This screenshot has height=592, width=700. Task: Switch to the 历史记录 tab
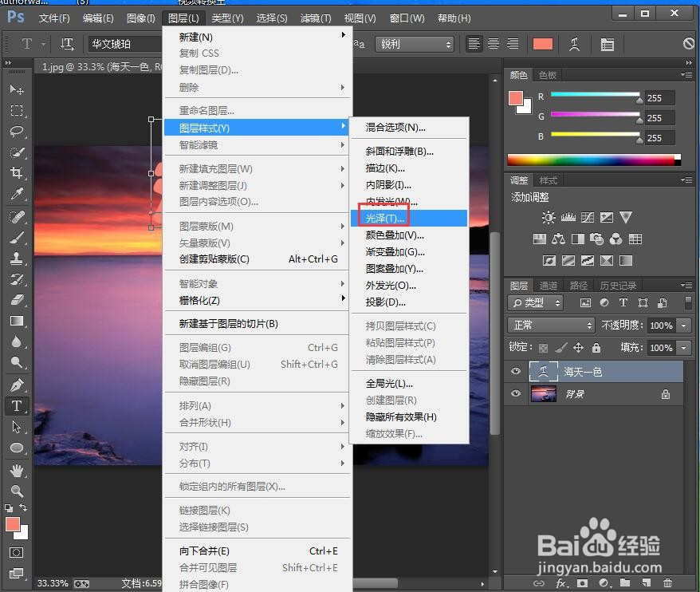(x=618, y=285)
